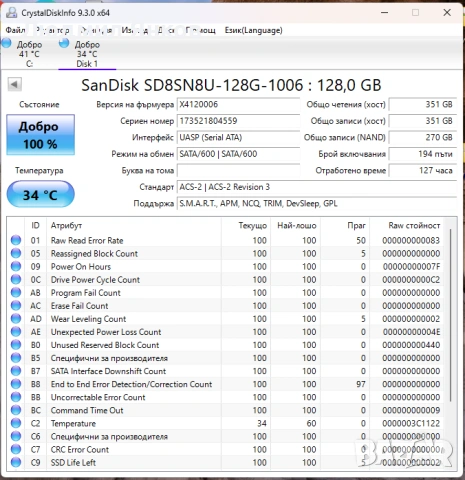Close the CrystalDiskInfo window
Screen dimensions: 465x480
[x=447, y=13]
